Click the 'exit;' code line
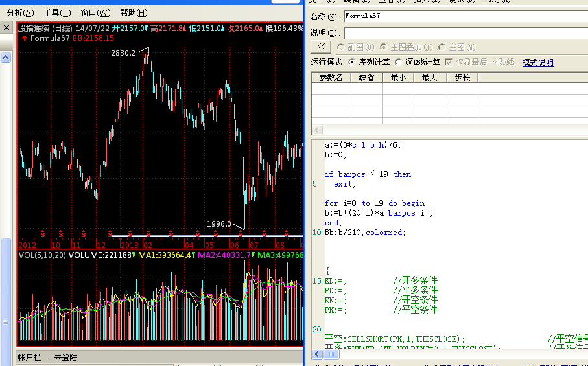The image size is (588, 366). (x=345, y=184)
